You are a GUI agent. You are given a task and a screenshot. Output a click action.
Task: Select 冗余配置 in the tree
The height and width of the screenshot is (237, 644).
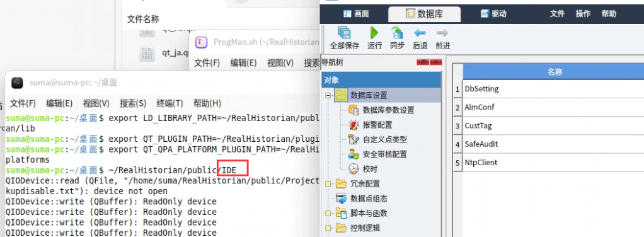tap(365, 183)
